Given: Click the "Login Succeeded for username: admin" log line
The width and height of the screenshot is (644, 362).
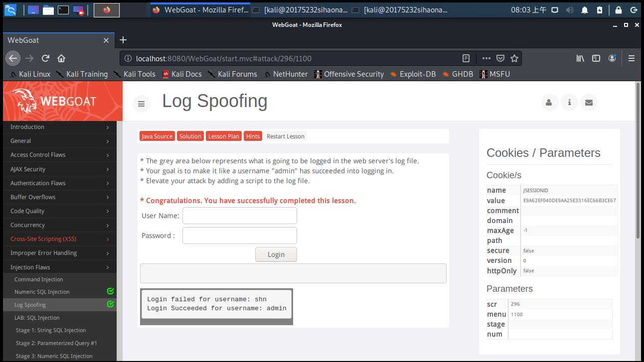Looking at the screenshot, I should [x=217, y=308].
